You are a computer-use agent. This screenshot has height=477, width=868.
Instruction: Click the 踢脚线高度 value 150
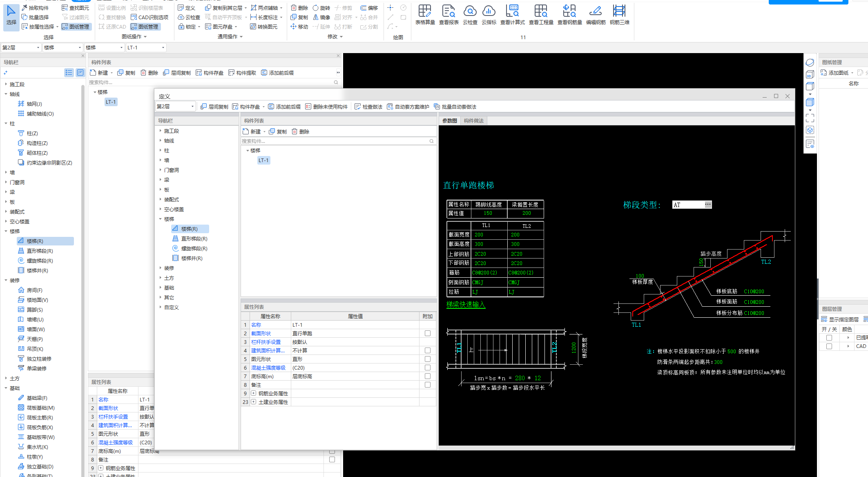pos(489,213)
